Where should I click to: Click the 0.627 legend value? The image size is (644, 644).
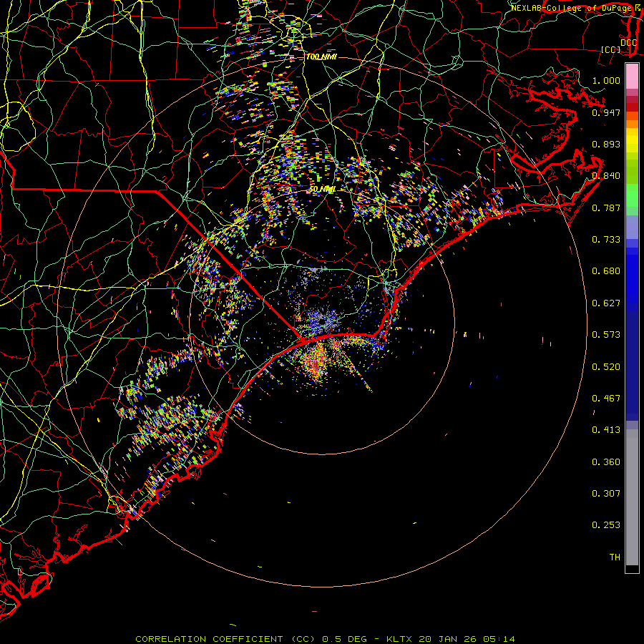coord(606,303)
